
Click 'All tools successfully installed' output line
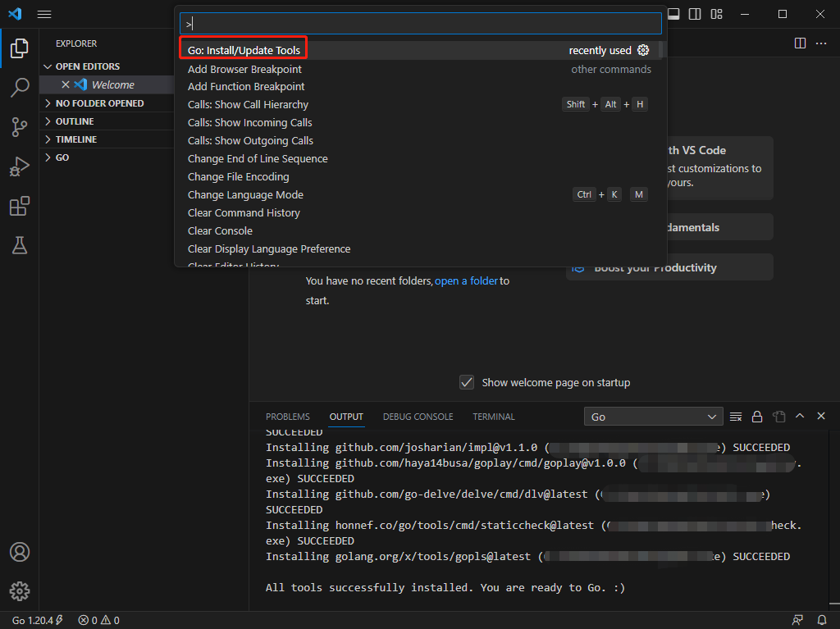pos(445,588)
